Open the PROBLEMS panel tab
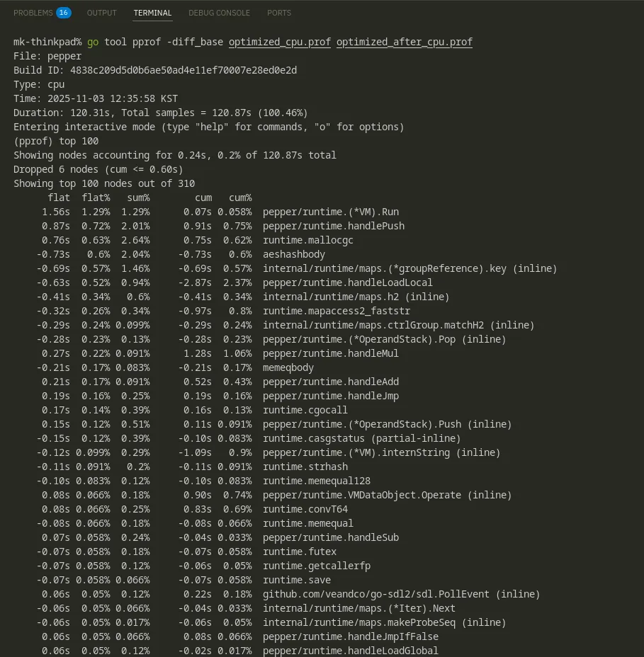Screen dimensions: 644x657 pyautogui.click(x=32, y=13)
